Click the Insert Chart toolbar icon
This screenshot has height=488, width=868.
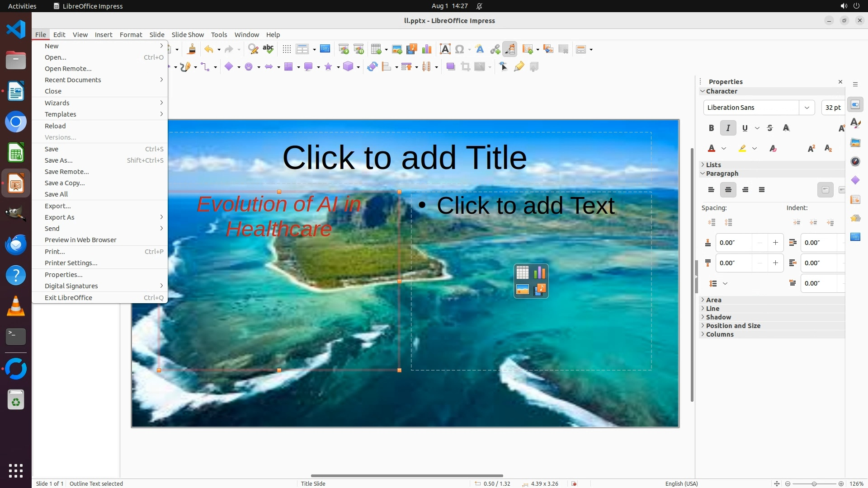click(x=426, y=49)
